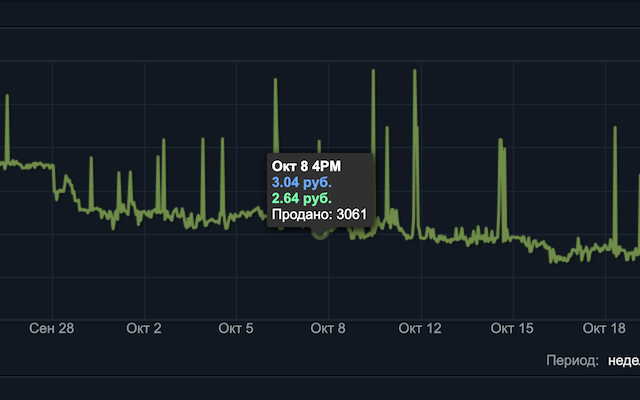Click the 'Окт 8 4PM' tooltip header
640x400 pixels.
pos(306,167)
